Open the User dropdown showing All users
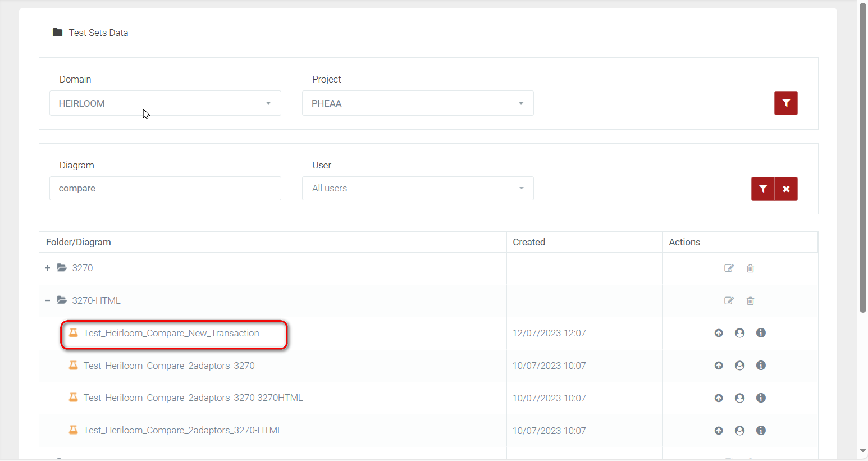This screenshot has height=461, width=868. point(418,189)
